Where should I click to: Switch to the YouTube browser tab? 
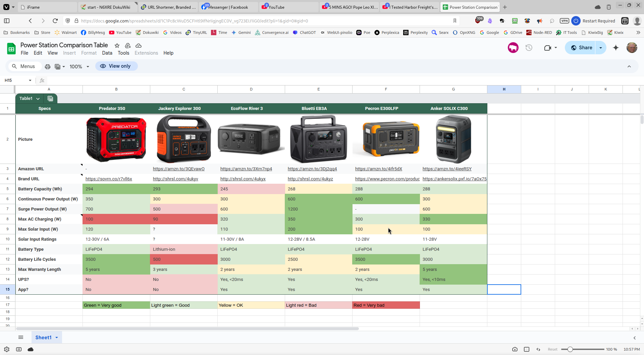(289, 7)
